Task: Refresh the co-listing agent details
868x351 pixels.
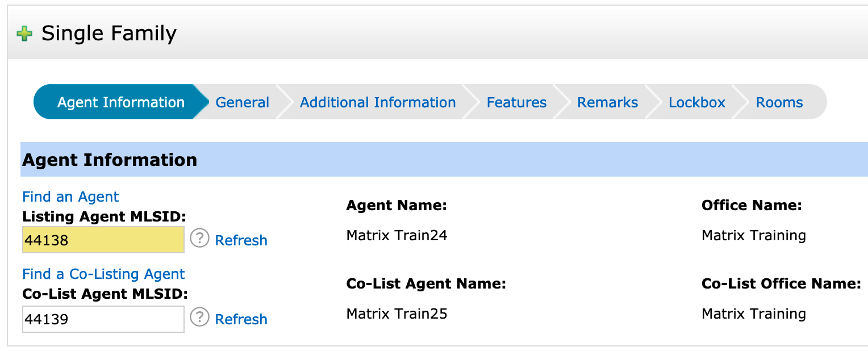Action: click(241, 319)
